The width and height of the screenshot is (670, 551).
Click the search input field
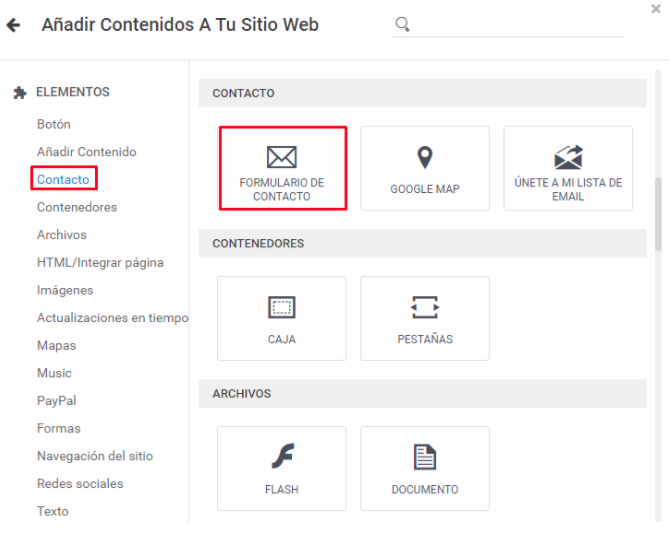pos(517,25)
